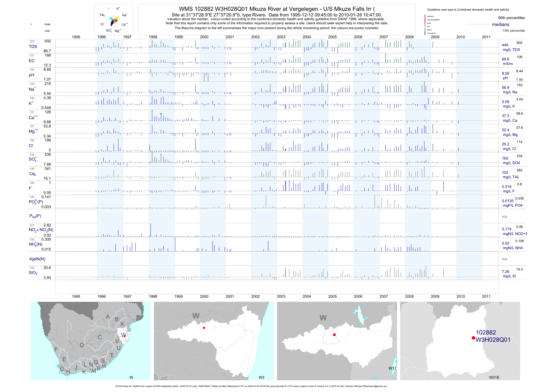Select the pH parameter label
The height and width of the screenshot is (392, 554).
pyautogui.click(x=31, y=75)
